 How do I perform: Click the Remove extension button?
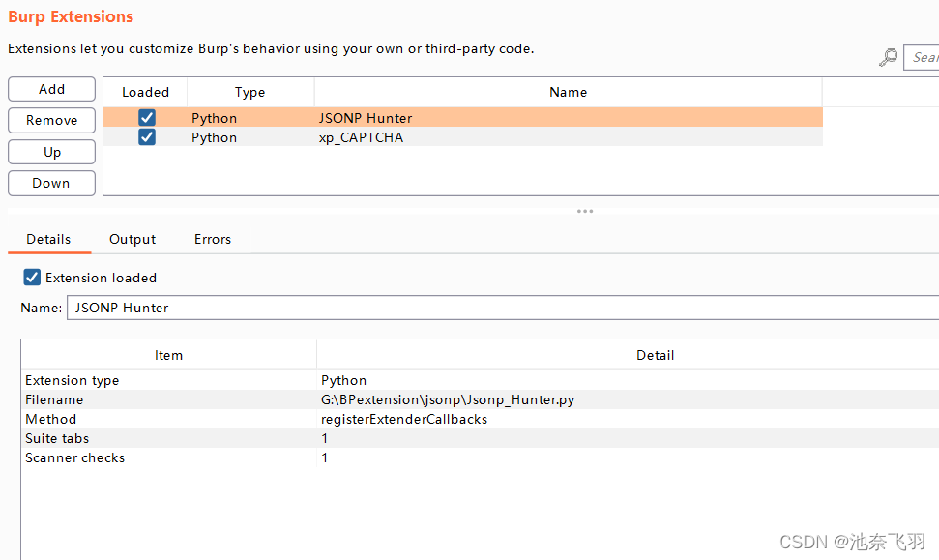pyautogui.click(x=51, y=120)
